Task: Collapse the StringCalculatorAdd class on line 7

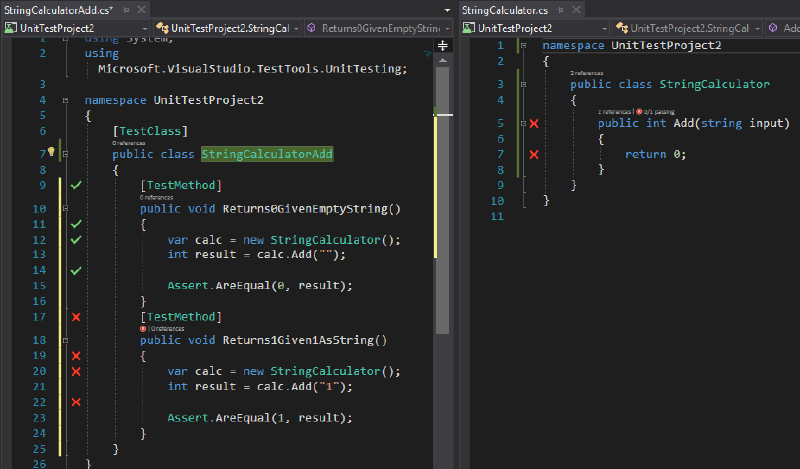Action: coord(65,154)
